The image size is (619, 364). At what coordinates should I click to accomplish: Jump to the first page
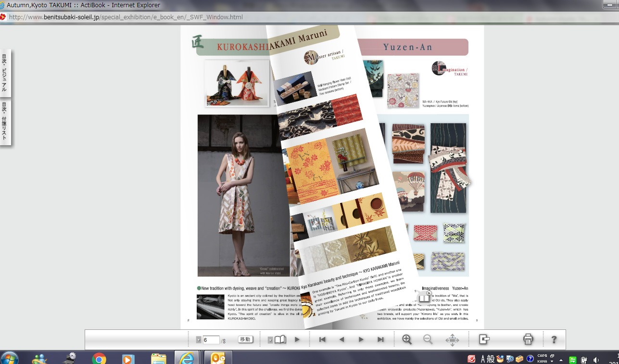coord(322,339)
